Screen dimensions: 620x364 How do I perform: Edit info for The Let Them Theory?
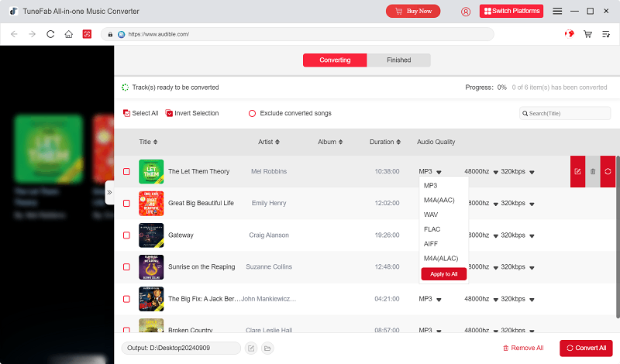coord(577,171)
